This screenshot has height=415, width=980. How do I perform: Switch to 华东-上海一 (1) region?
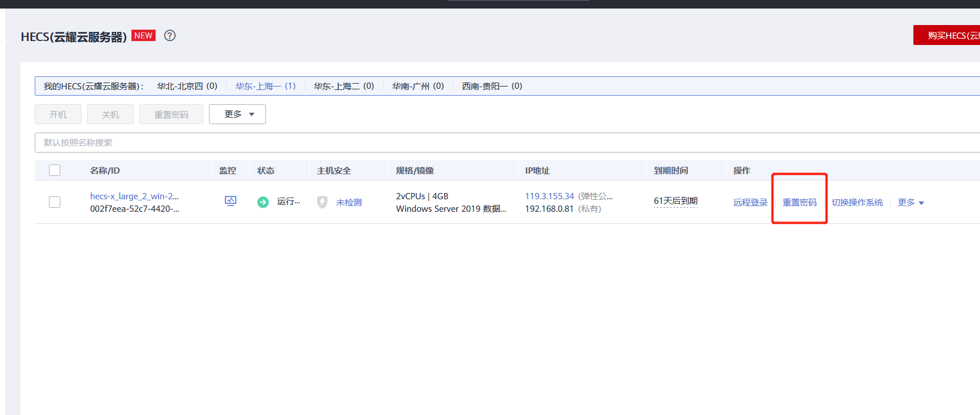266,86
